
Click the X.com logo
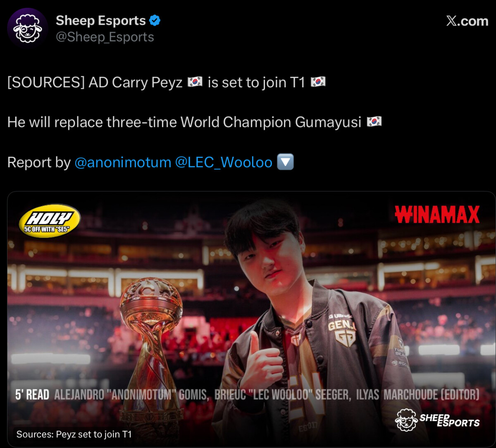coord(467,21)
